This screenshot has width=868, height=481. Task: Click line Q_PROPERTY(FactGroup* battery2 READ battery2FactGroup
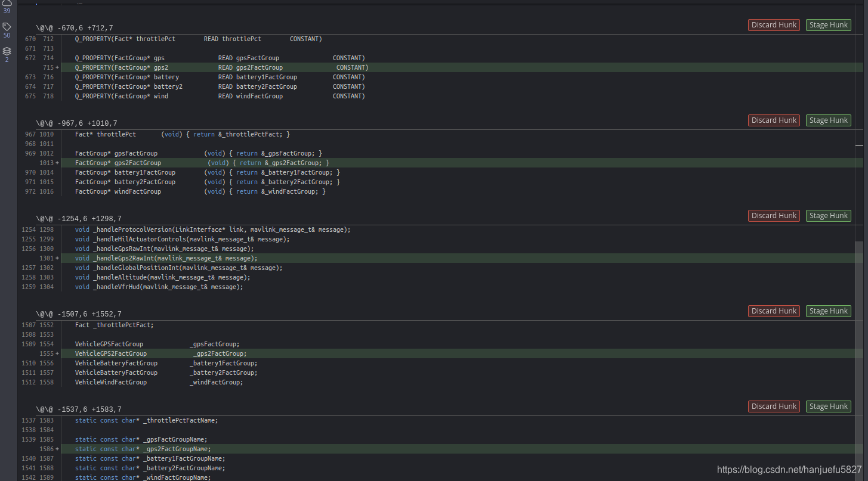220,86
